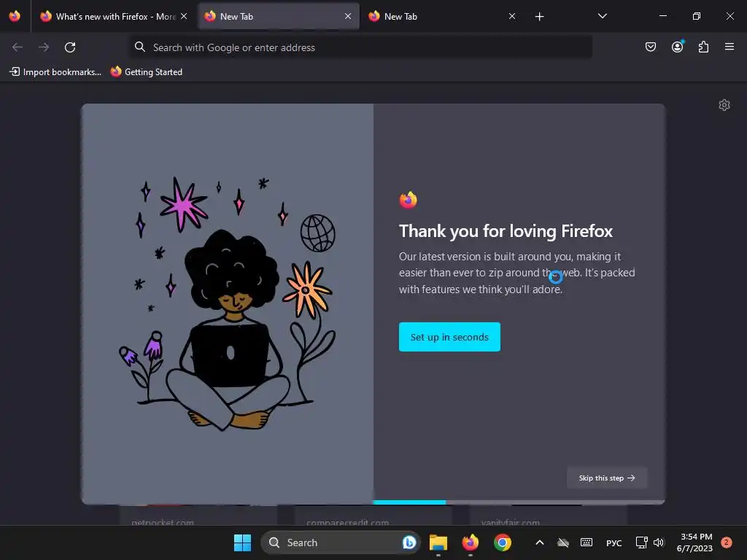Open the touch keyboard tray icon
The height and width of the screenshot is (560, 747).
(587, 542)
